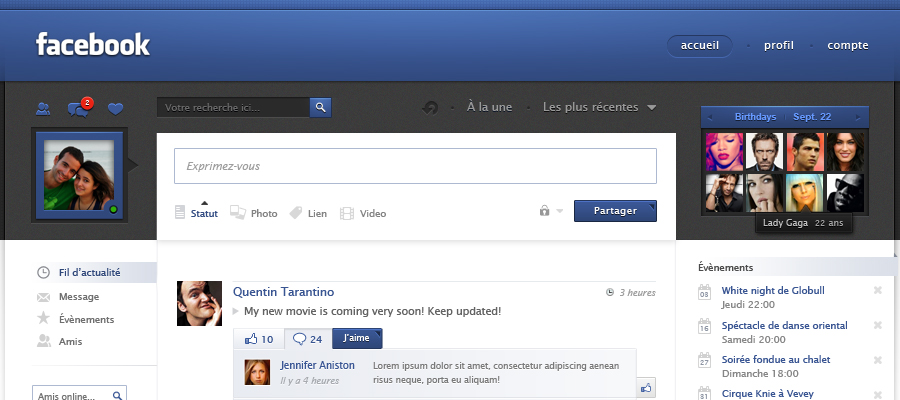Show previous birthdays with left arrow

(x=710, y=117)
